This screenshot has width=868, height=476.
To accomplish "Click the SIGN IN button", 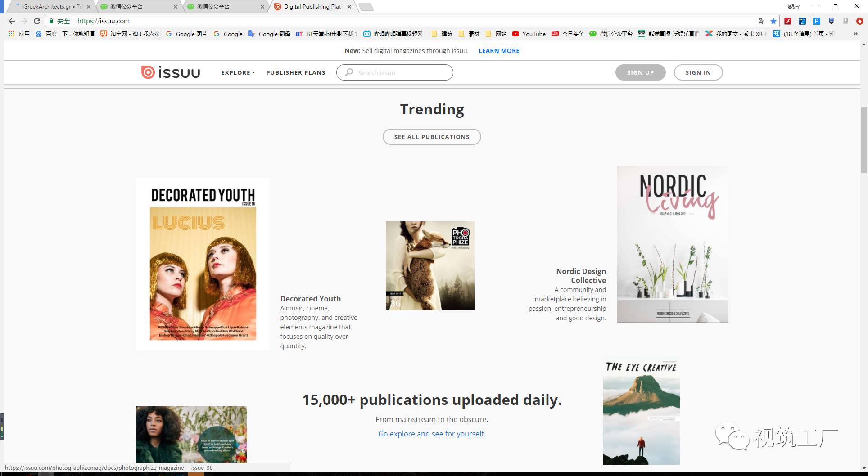I will 698,72.
